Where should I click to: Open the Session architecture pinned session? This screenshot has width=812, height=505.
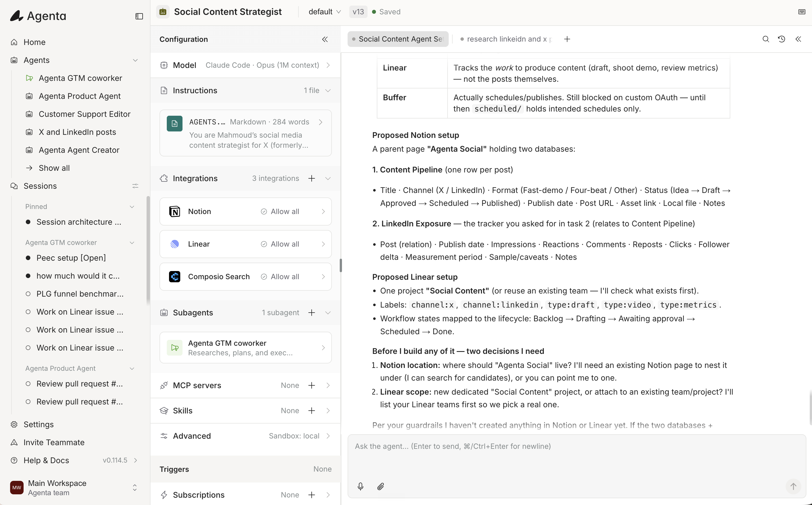(x=79, y=222)
